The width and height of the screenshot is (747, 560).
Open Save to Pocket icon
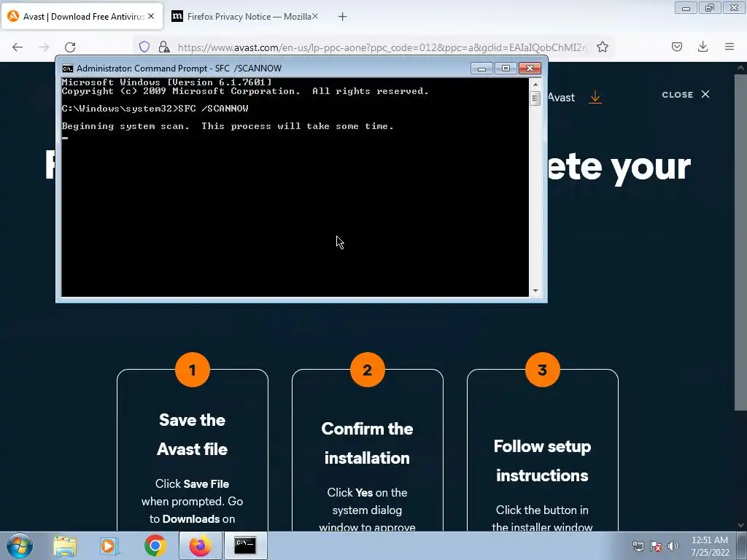[677, 47]
